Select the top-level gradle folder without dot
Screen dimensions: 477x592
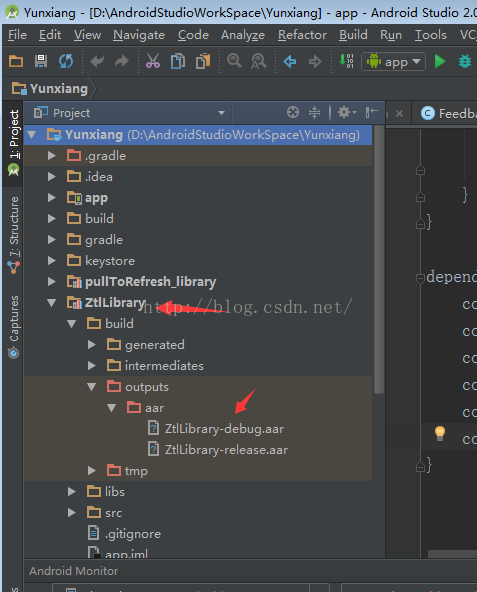click(104, 240)
